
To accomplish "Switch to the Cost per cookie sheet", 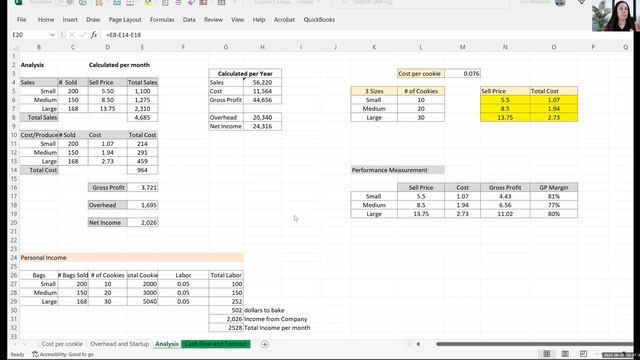I will [62, 344].
